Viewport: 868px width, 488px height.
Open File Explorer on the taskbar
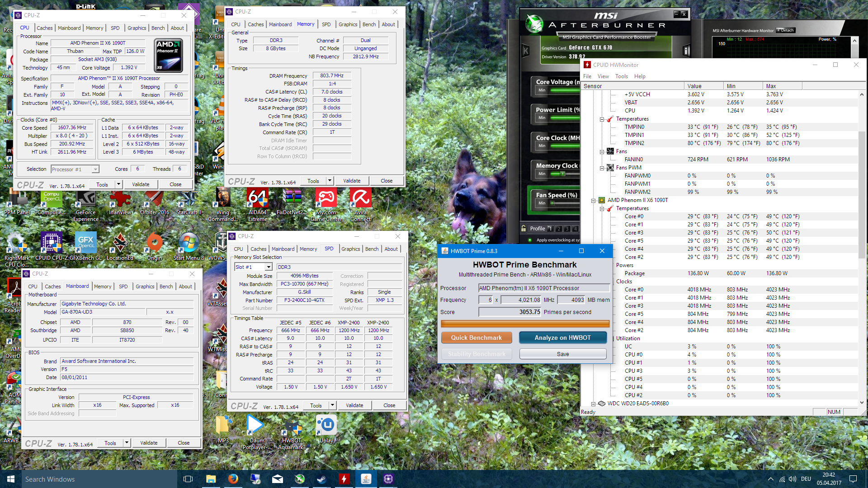[211, 479]
